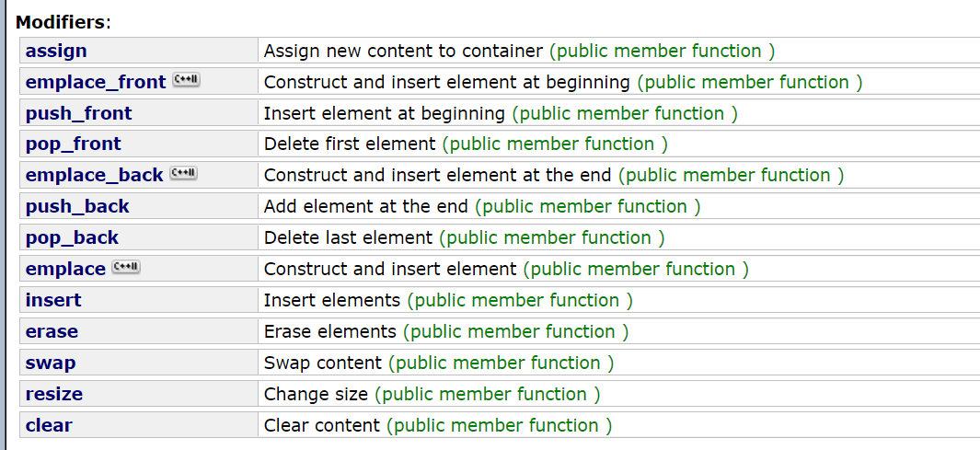Click the C++11 icon beside emplace
This screenshot has height=450, width=980.
coord(125,268)
